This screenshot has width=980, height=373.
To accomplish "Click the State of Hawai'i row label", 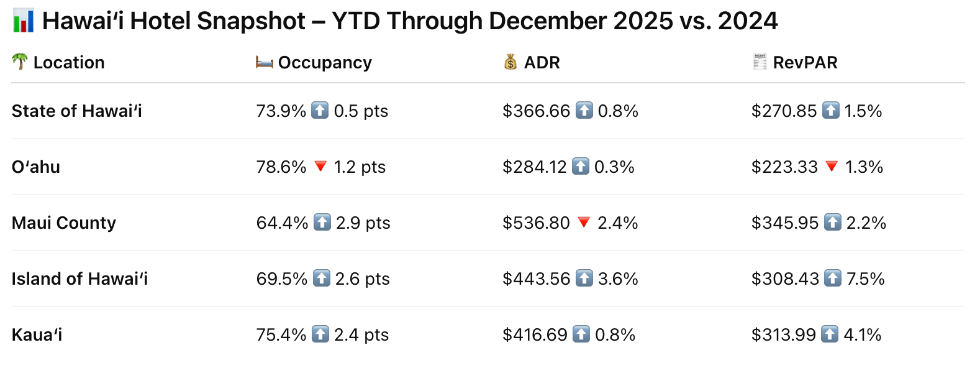I will coord(77,111).
